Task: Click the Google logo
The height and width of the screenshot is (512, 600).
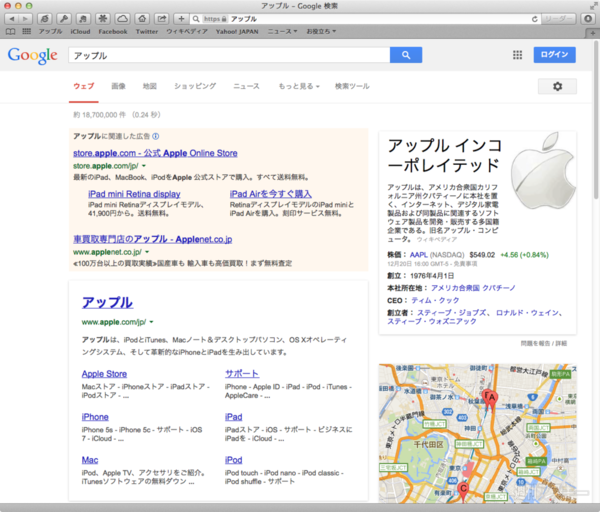Action: tap(33, 55)
